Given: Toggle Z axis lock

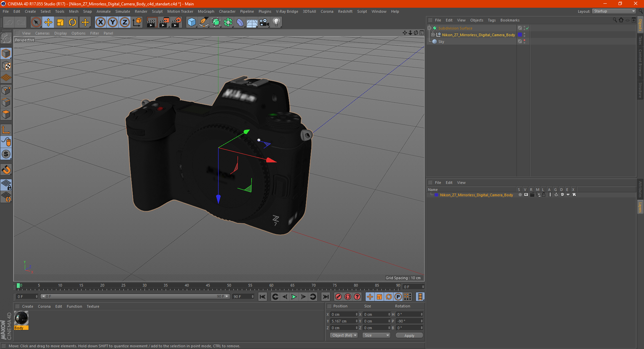Looking at the screenshot, I should tap(125, 22).
